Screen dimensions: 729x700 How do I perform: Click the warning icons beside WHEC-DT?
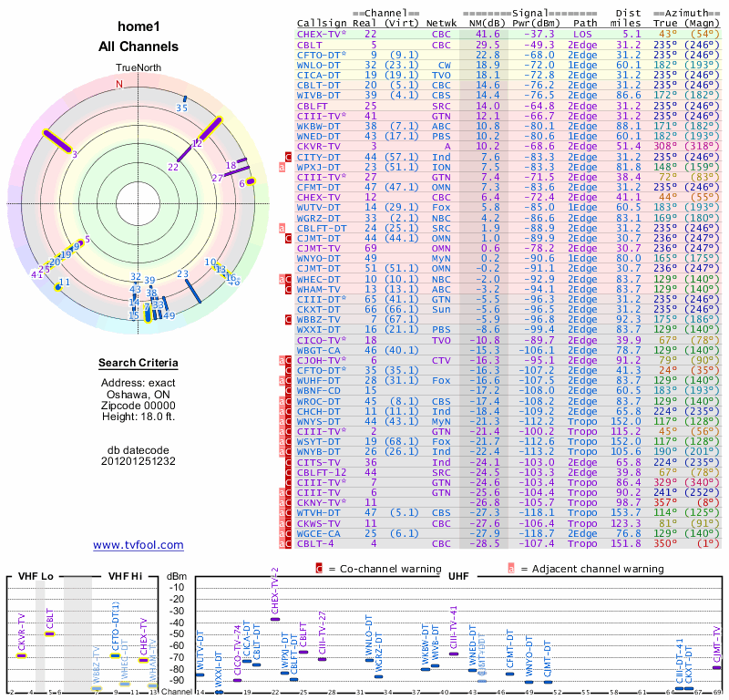285,279
